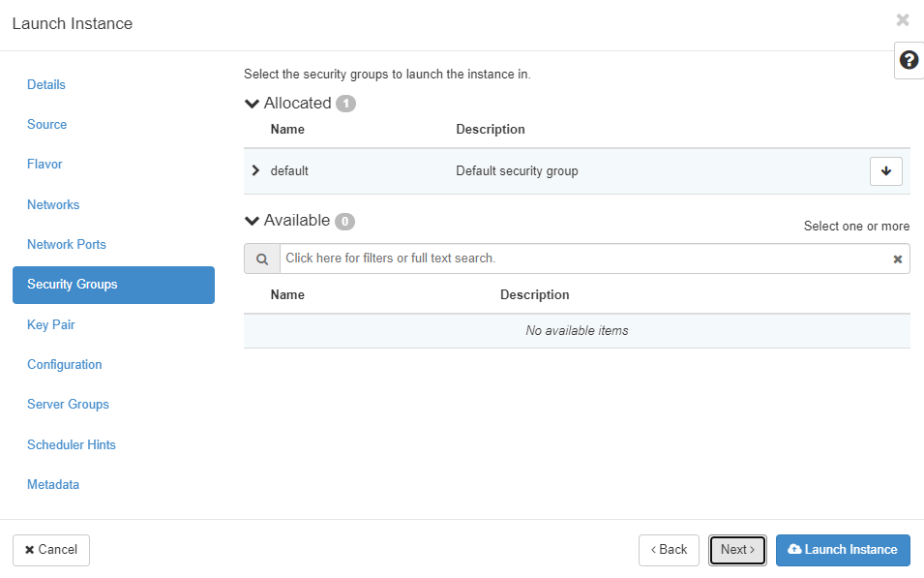
Task: Go to the Key Pair step
Action: tap(51, 325)
